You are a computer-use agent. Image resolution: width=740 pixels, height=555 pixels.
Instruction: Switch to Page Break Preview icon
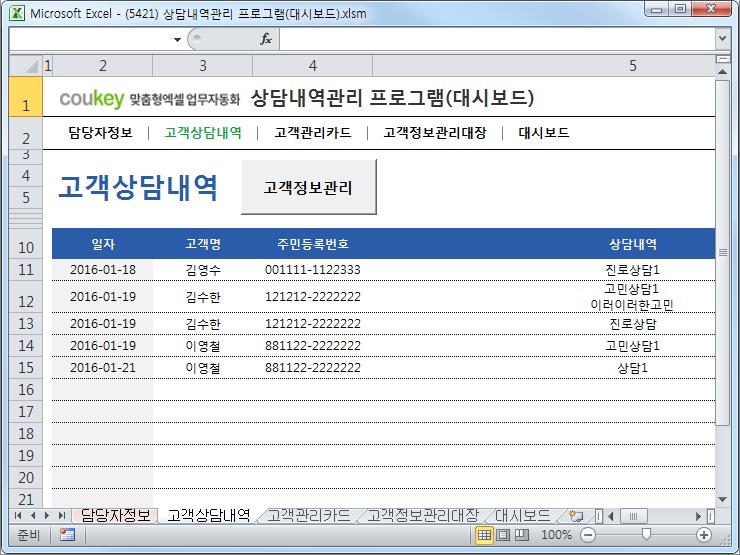521,535
